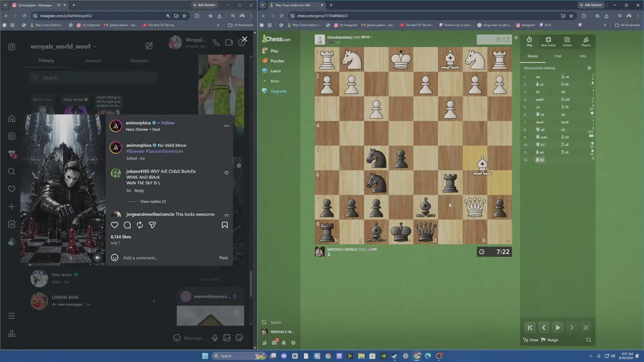Switch to General messages tab
Screen dimensions: 644x362
(x=93, y=61)
